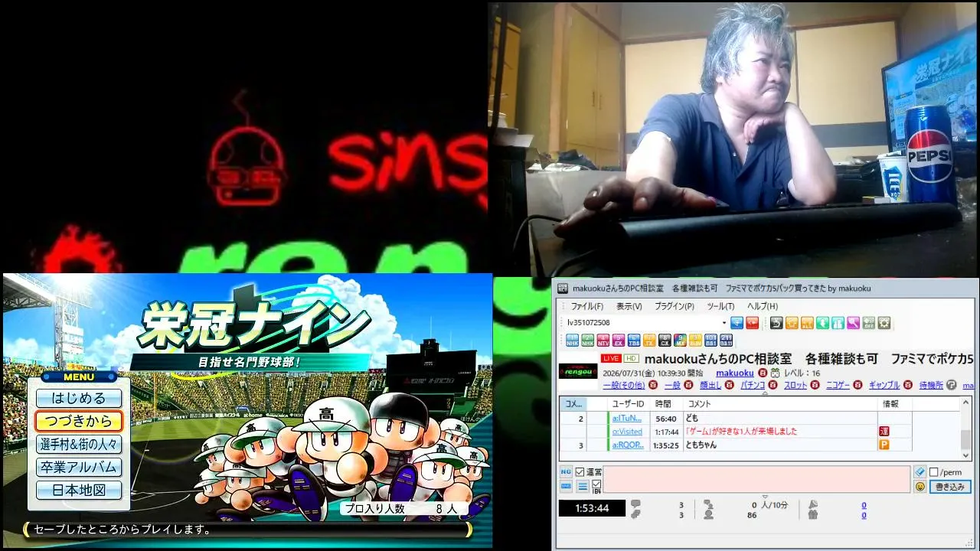Open the ニコゲー tag link

pyautogui.click(x=838, y=385)
